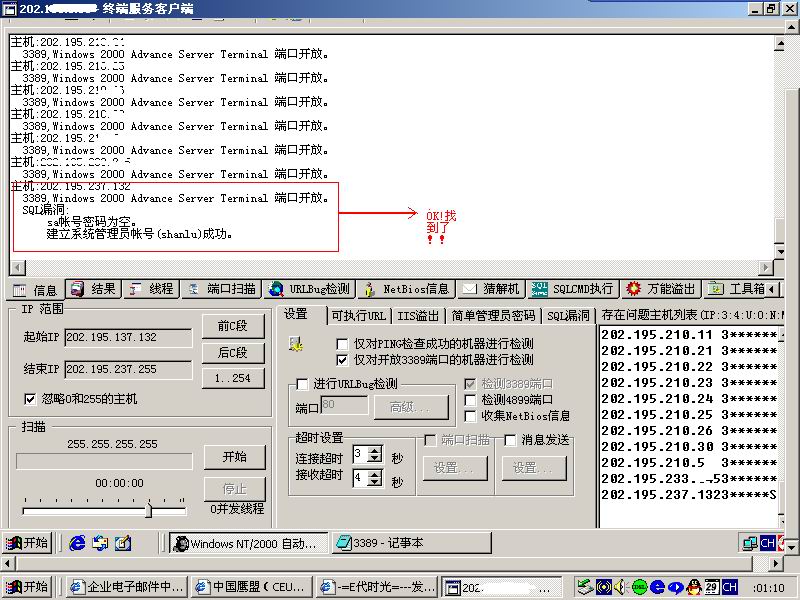Launch Internet Explorer from remote quick launch
800x600 pixels.
pos(77,543)
